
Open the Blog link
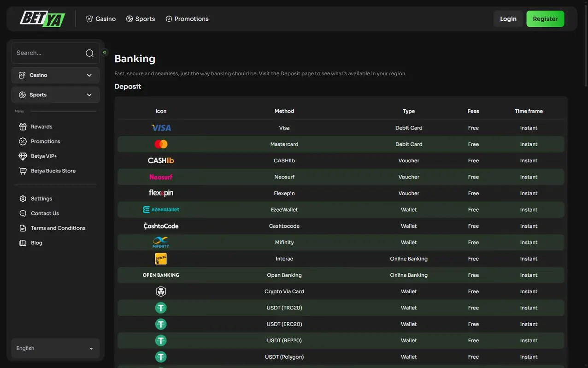(36, 243)
